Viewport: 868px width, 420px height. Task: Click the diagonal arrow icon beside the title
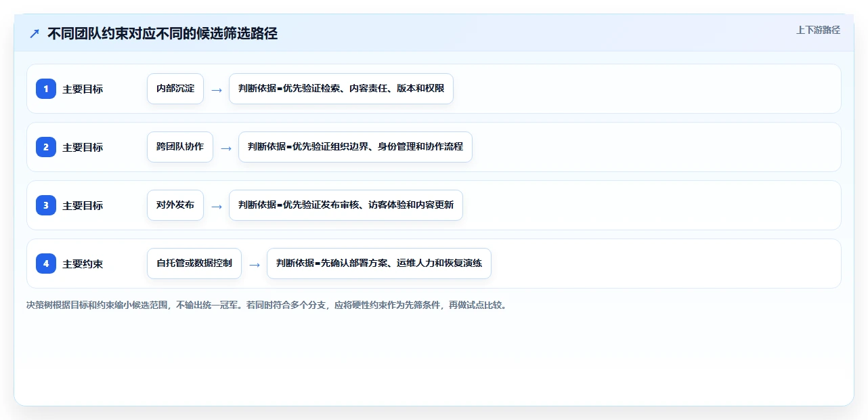coord(35,34)
